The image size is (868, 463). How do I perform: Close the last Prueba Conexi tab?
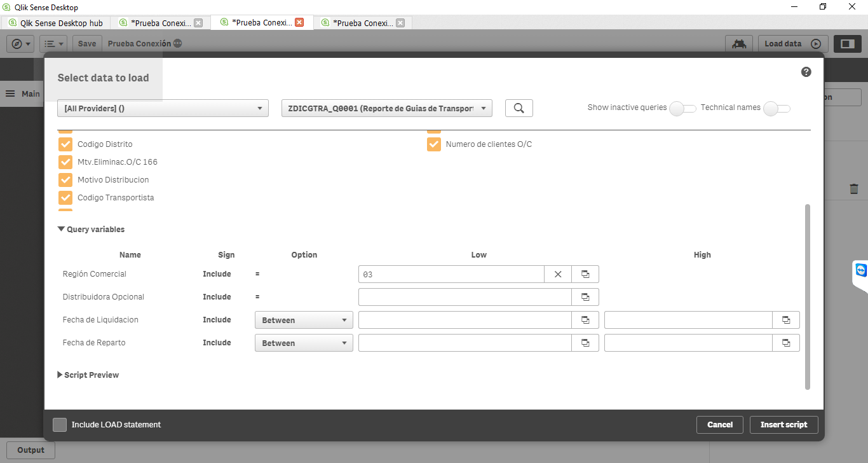[400, 22]
